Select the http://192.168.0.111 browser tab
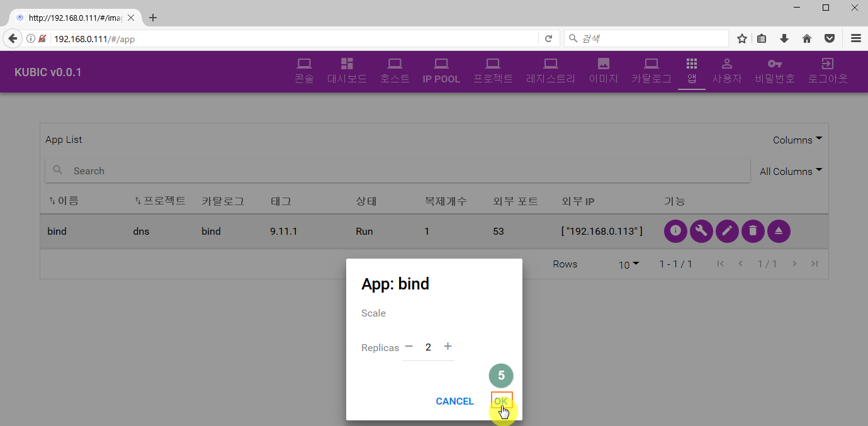The height and width of the screenshot is (426, 868). click(x=76, y=18)
